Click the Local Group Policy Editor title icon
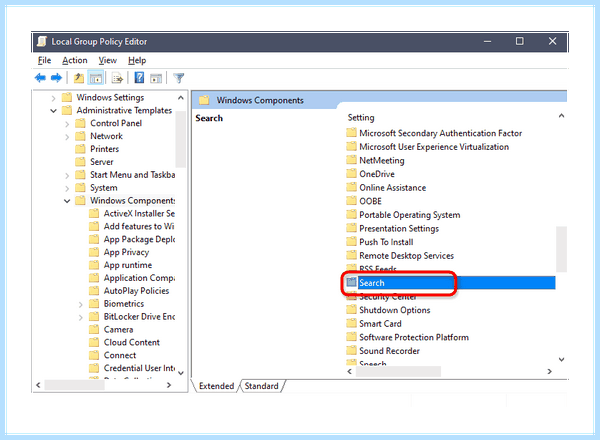Screen dimensions: 600x440 pos(42,41)
